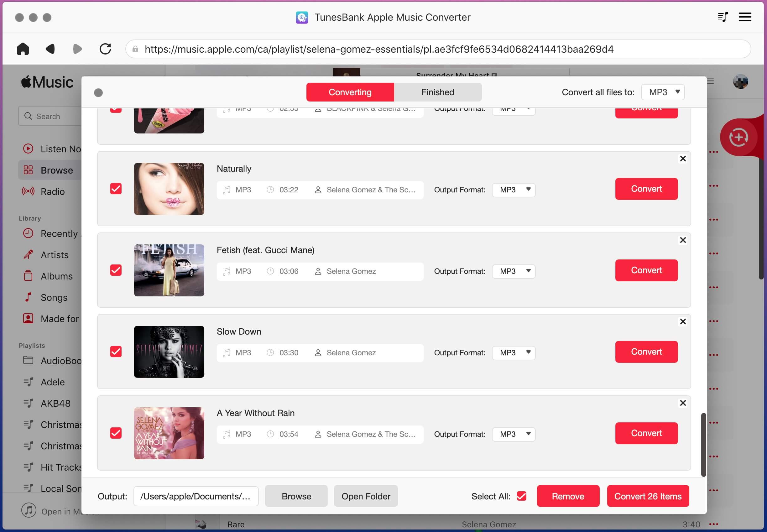The image size is (767, 532).
Task: Click the add to library plus icon
Action: pos(740,137)
